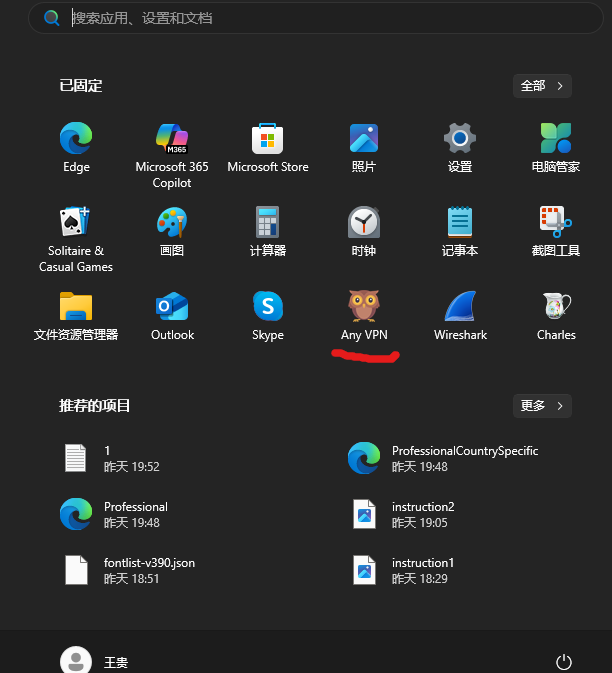This screenshot has width=612, height=673.
Task: Click the power button icon
Action: 564,662
